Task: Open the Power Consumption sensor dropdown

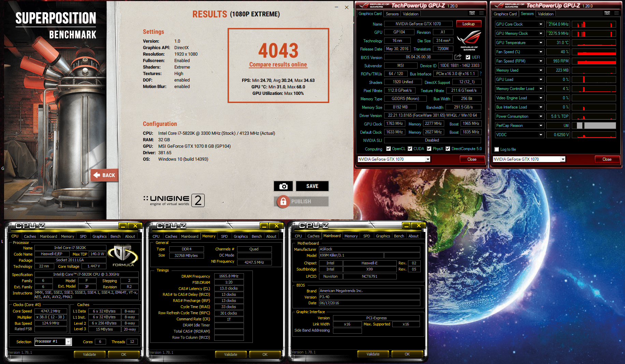Action: tap(541, 116)
